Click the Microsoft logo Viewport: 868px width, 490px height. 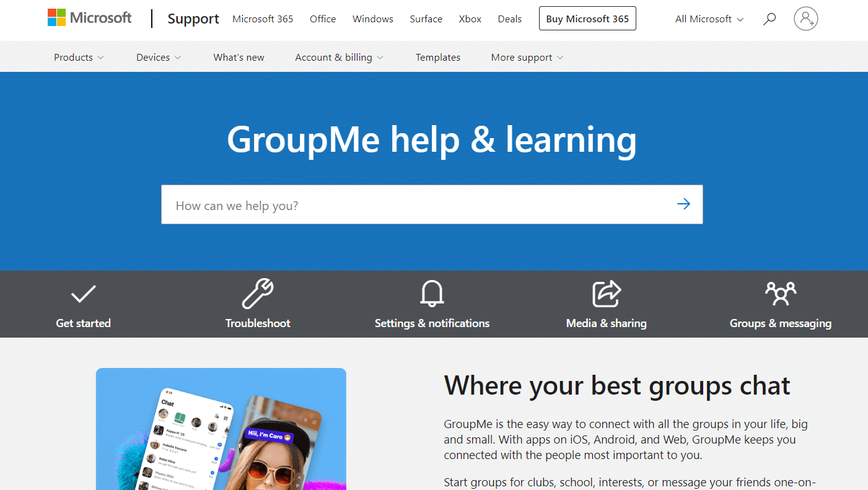point(89,17)
